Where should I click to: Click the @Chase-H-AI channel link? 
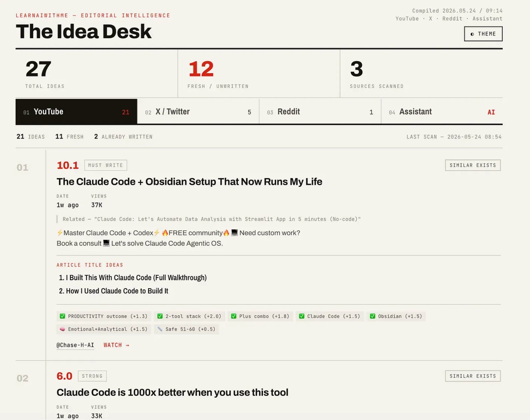(x=75, y=345)
